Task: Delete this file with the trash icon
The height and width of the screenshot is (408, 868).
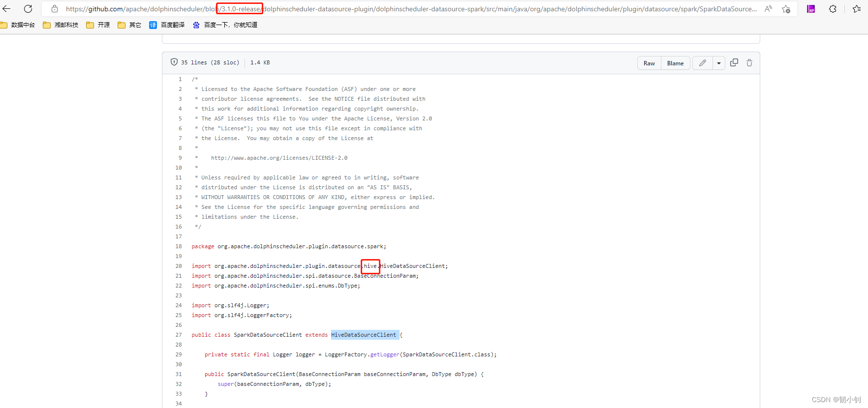Action: (749, 62)
